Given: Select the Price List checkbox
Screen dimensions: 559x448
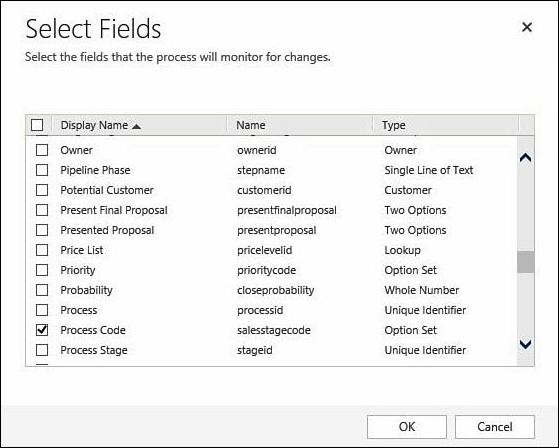Looking at the screenshot, I should coord(42,250).
